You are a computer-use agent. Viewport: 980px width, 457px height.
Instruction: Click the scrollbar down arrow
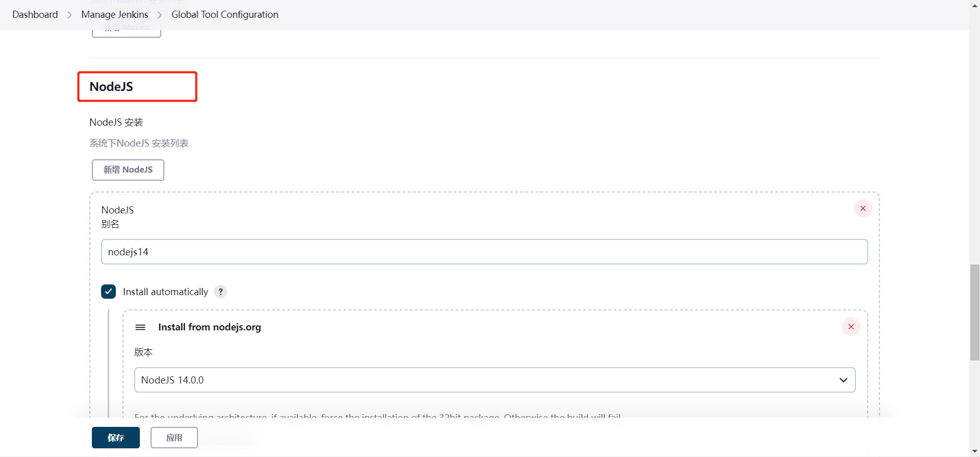click(x=974, y=452)
